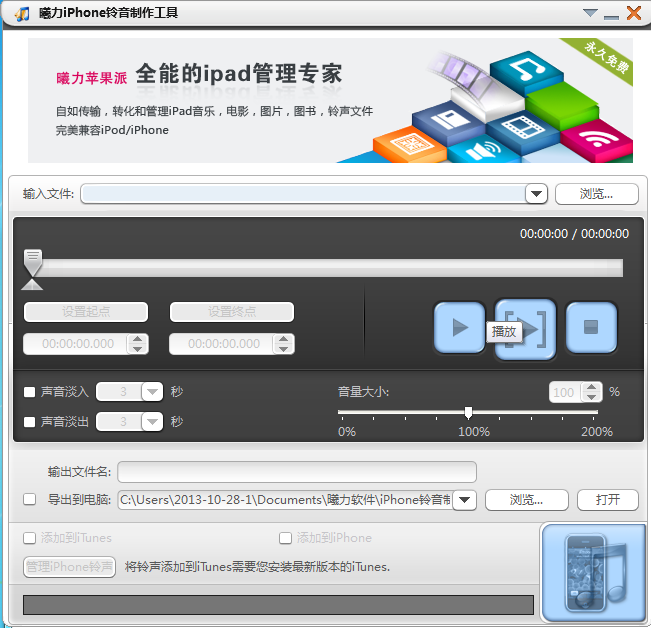Click the 输入文件 text field

click(303, 194)
